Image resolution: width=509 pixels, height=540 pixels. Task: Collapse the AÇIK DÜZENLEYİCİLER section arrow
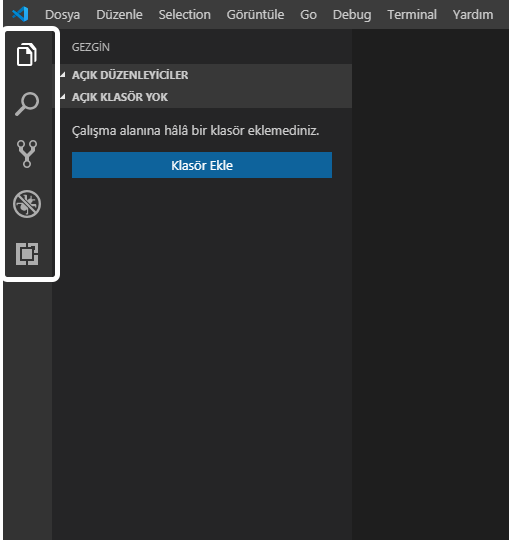point(63,75)
